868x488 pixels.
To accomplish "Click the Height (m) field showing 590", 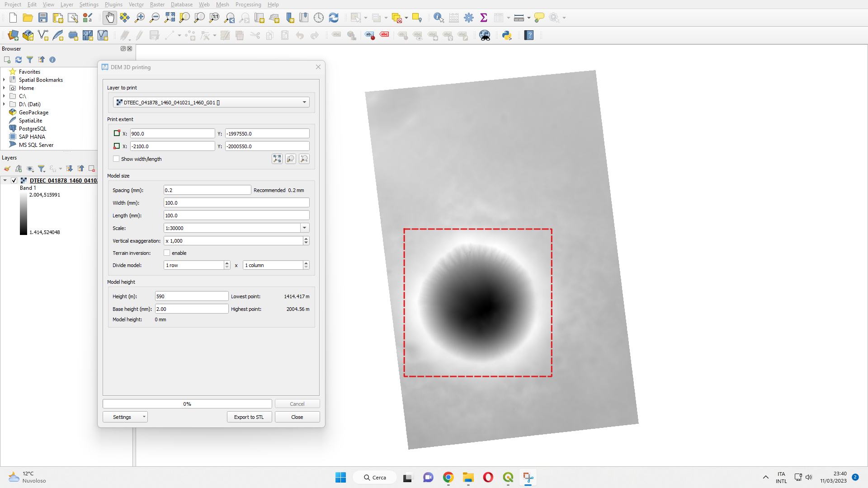I will pos(192,296).
